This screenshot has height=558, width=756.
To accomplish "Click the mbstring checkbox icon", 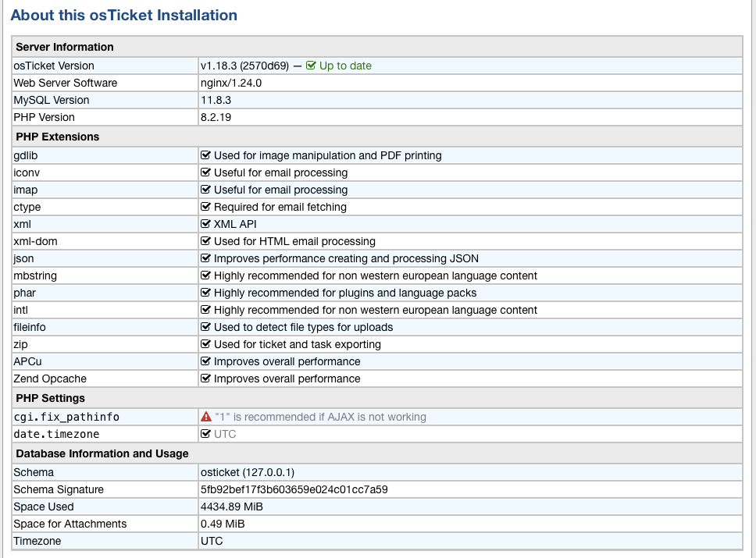I will (x=206, y=275).
